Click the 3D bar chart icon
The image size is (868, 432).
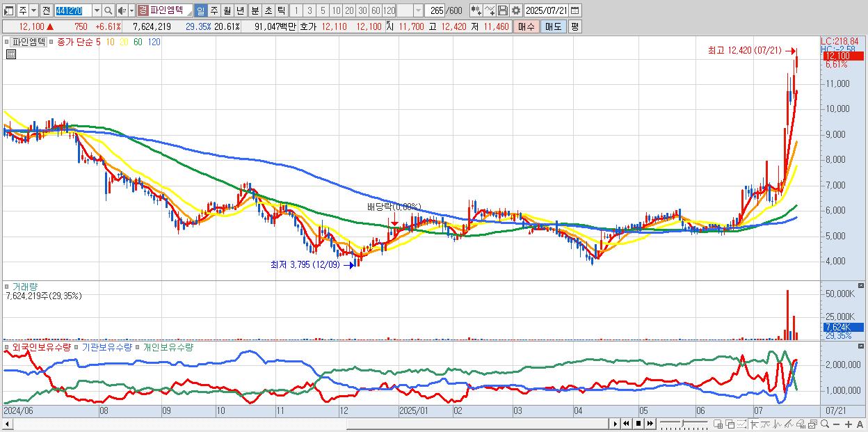tap(801, 424)
